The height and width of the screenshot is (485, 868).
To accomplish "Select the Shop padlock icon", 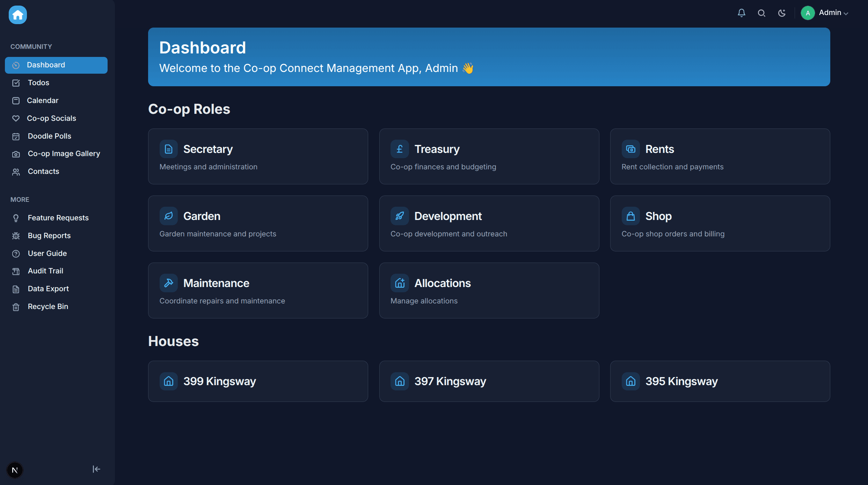I will tap(630, 215).
